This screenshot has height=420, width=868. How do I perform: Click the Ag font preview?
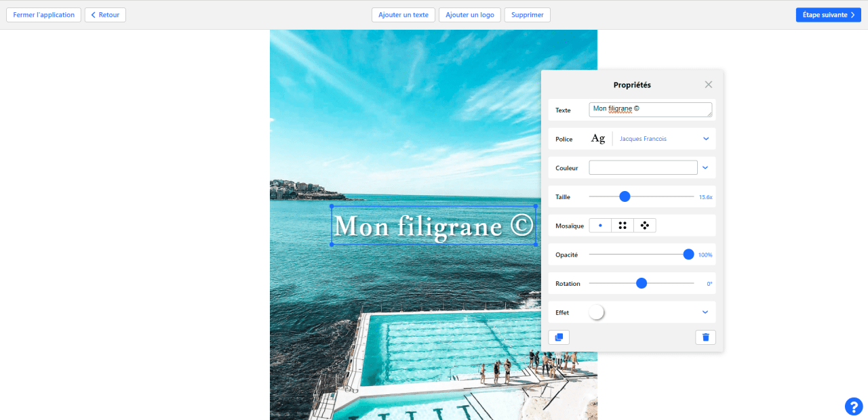coord(598,138)
